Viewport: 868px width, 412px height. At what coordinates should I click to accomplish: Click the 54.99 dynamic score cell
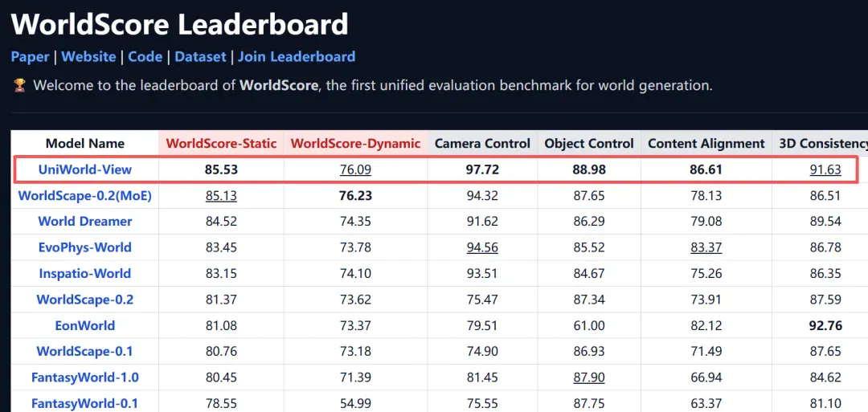point(355,403)
